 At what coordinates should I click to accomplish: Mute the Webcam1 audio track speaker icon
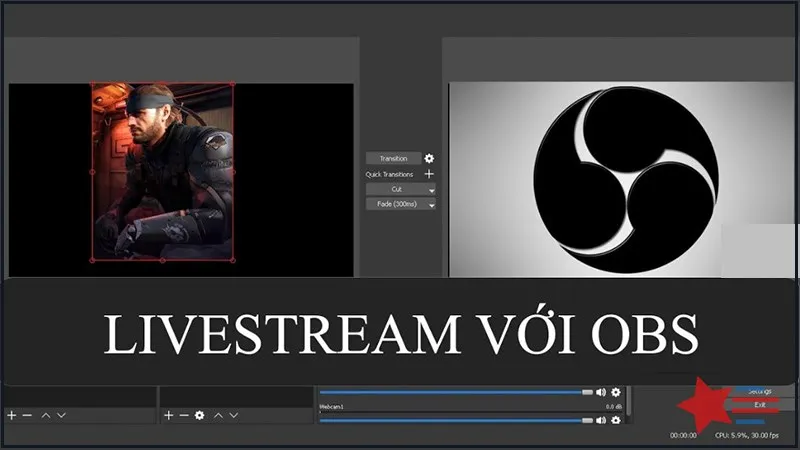601,420
